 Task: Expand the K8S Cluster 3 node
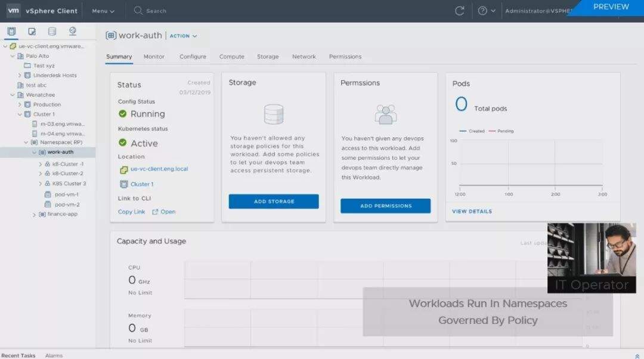pos(41,184)
